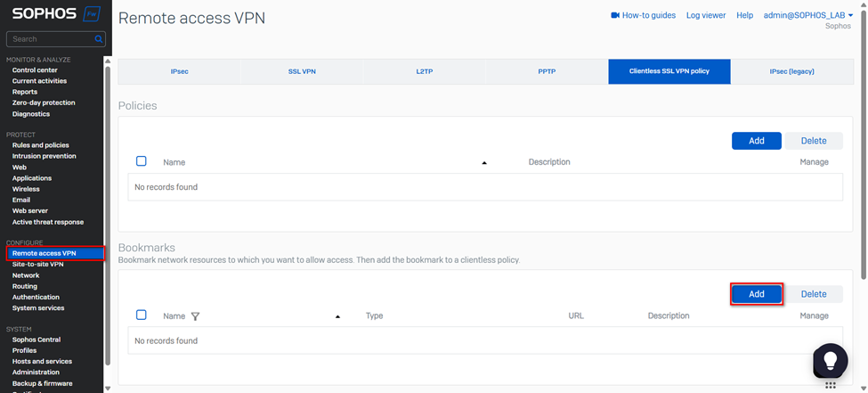Click the filter icon beside Bookmarks Name
This screenshot has height=393, width=868.
(195, 316)
